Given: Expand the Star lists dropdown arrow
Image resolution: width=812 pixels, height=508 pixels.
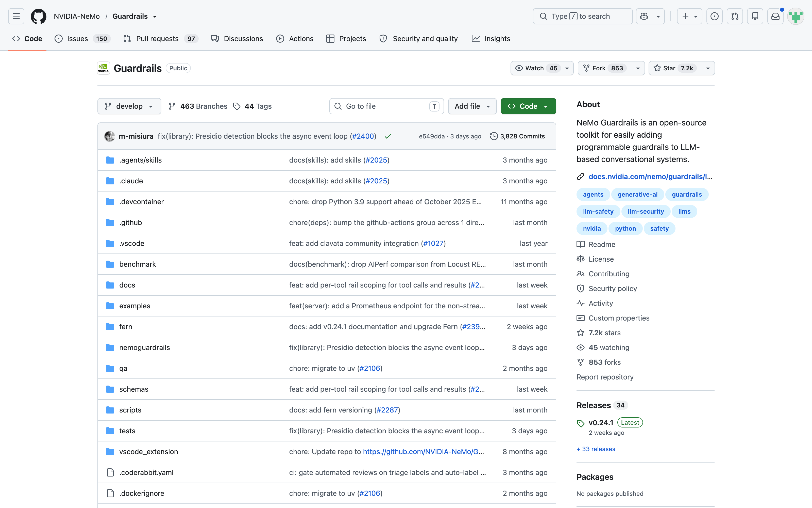Looking at the screenshot, I should [x=708, y=68].
